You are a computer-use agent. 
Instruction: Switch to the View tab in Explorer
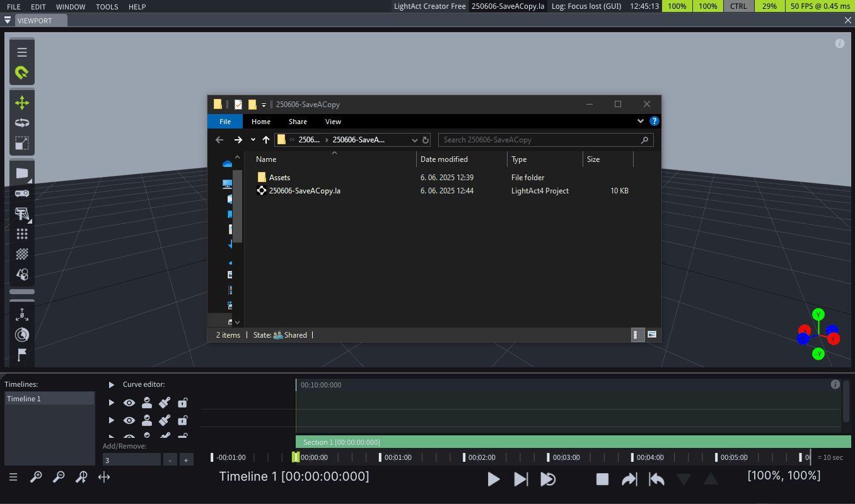tap(333, 122)
